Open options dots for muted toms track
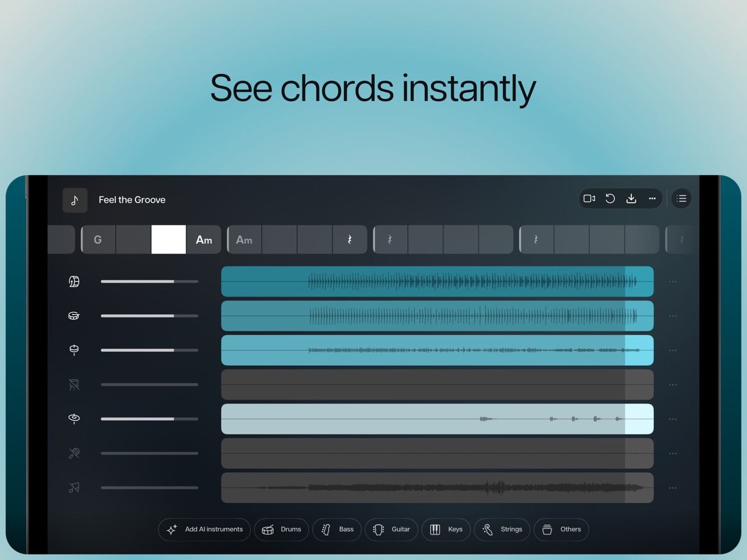The height and width of the screenshot is (560, 747). (x=673, y=385)
